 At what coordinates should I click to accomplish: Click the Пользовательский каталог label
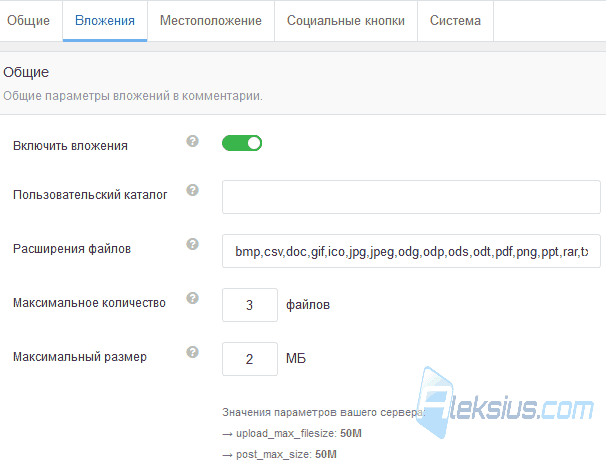(90, 195)
